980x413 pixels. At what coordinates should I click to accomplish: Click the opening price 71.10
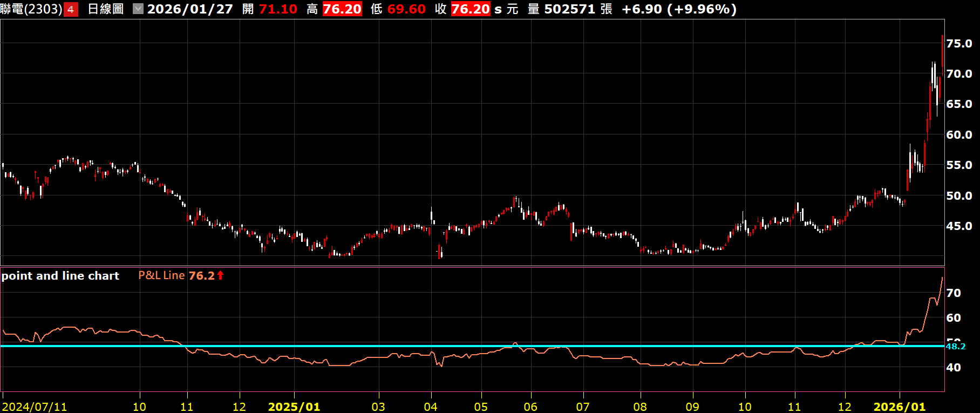coord(278,9)
